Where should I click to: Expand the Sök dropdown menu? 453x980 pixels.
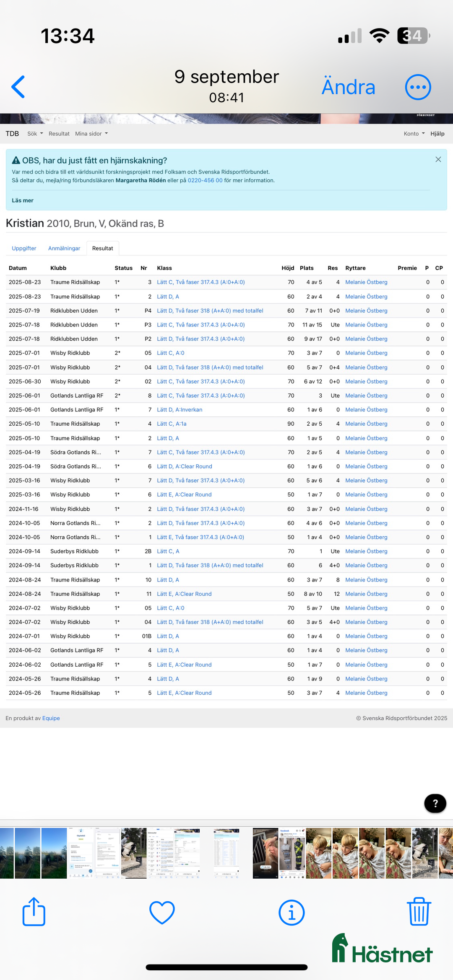[35, 134]
